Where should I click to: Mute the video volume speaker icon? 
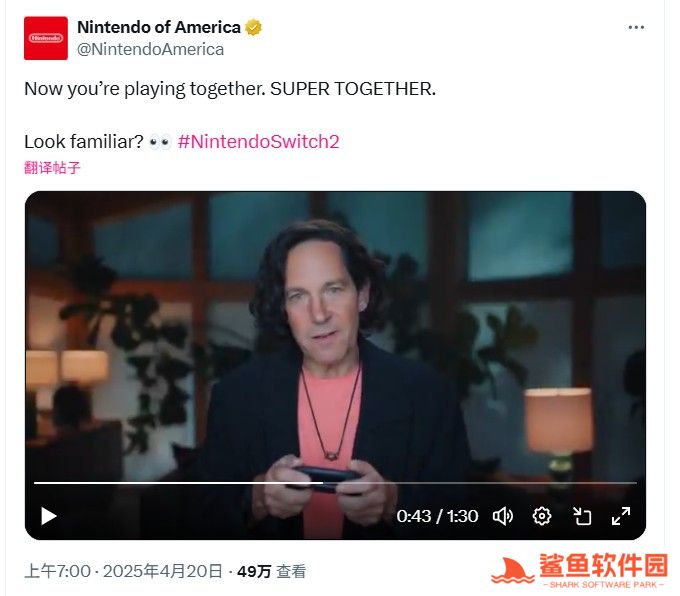coord(503,516)
